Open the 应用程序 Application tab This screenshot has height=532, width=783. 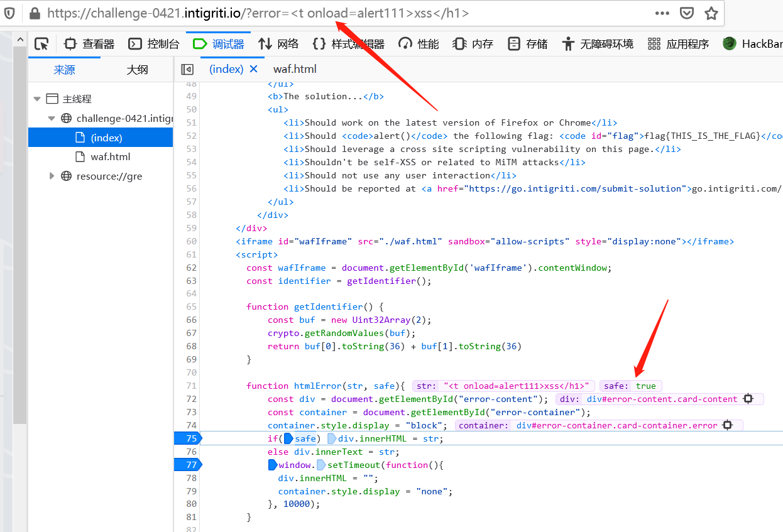[678, 44]
